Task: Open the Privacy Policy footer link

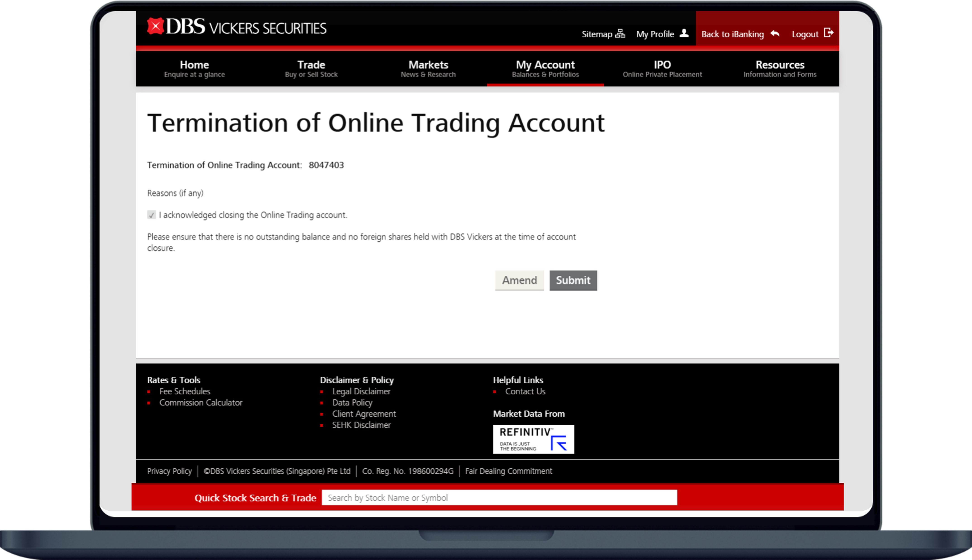Action: pos(169,471)
